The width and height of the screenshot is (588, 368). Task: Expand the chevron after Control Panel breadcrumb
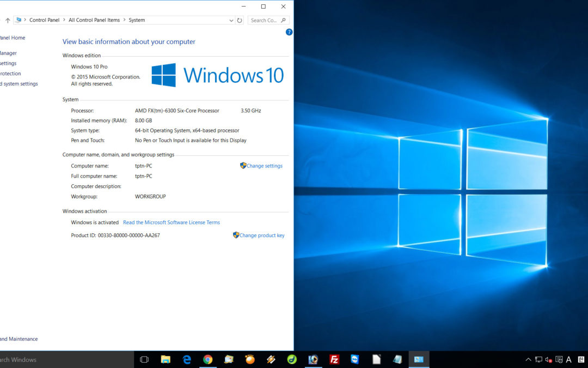coord(64,20)
